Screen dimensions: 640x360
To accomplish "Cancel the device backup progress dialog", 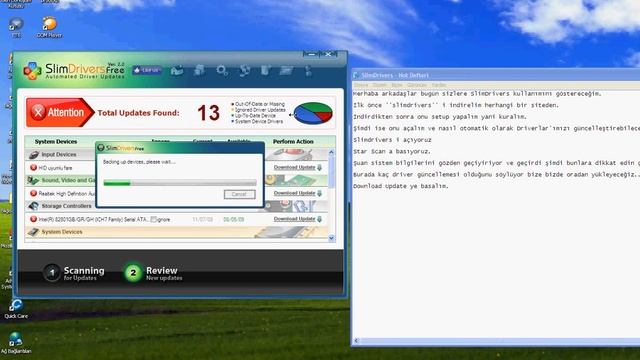I will click(x=240, y=194).
